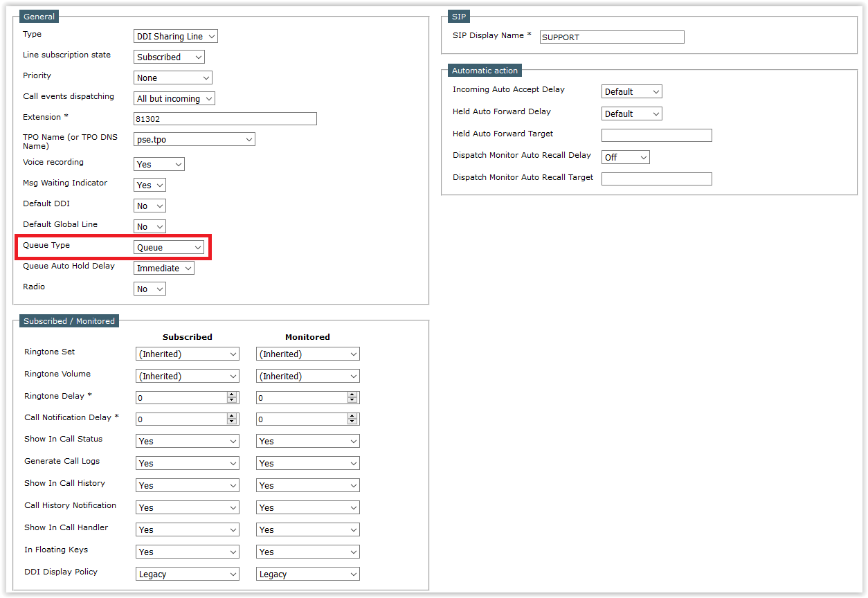This screenshot has width=868, height=598.
Task: Open Subscribed Show In Call History dropdown
Action: pyautogui.click(x=188, y=486)
